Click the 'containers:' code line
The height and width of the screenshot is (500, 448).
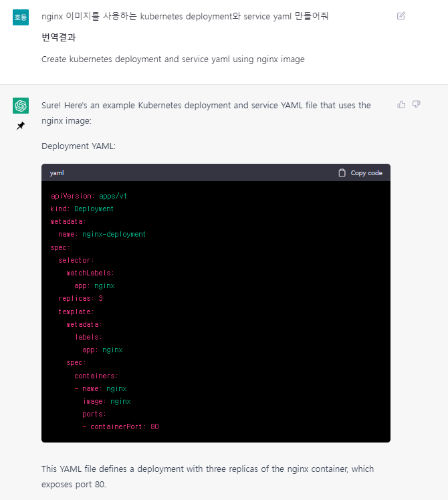(96, 376)
